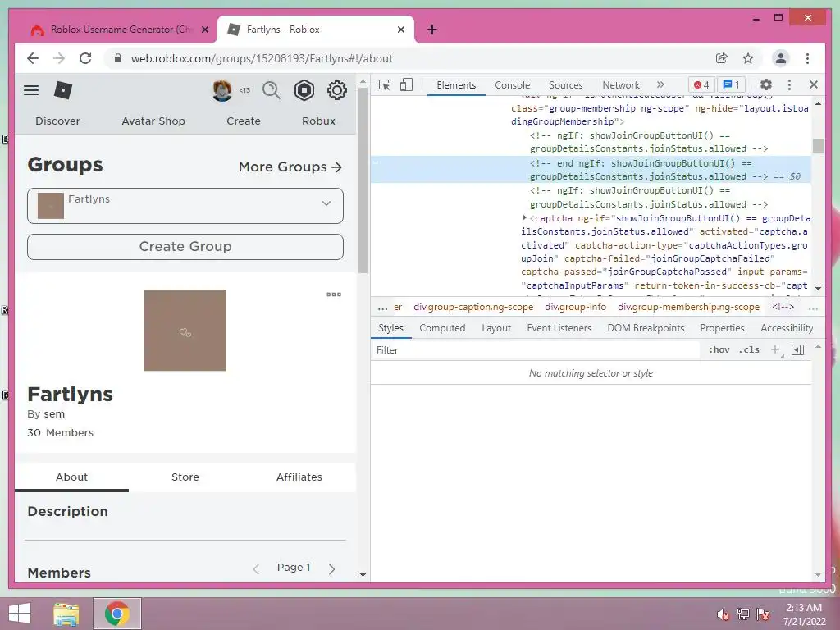Viewport: 840px width, 630px height.
Task: Open the Computed styles tab
Action: point(442,328)
